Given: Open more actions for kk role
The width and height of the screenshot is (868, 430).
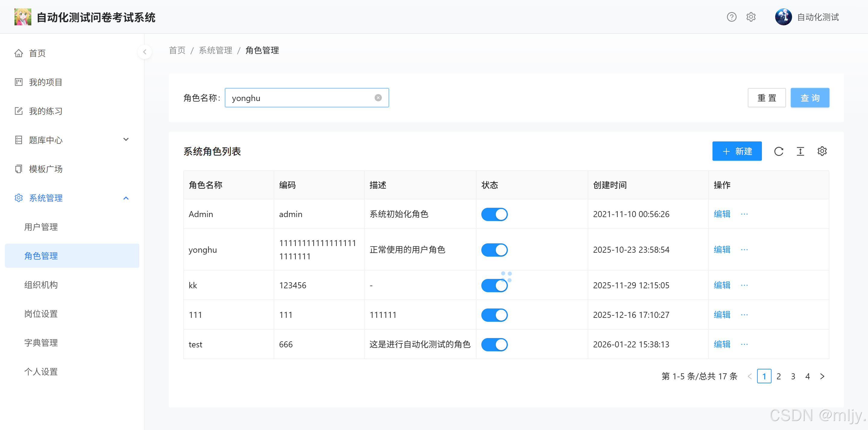Looking at the screenshot, I should (744, 285).
